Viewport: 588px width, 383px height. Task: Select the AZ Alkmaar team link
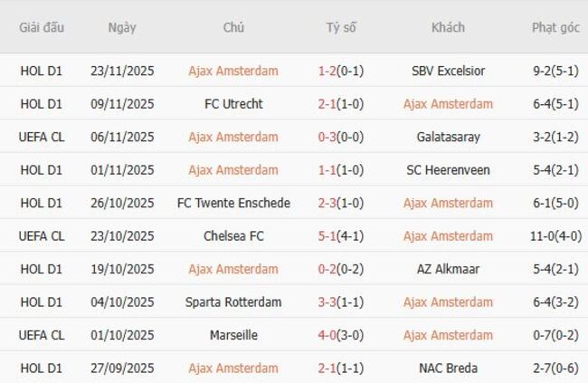448,269
